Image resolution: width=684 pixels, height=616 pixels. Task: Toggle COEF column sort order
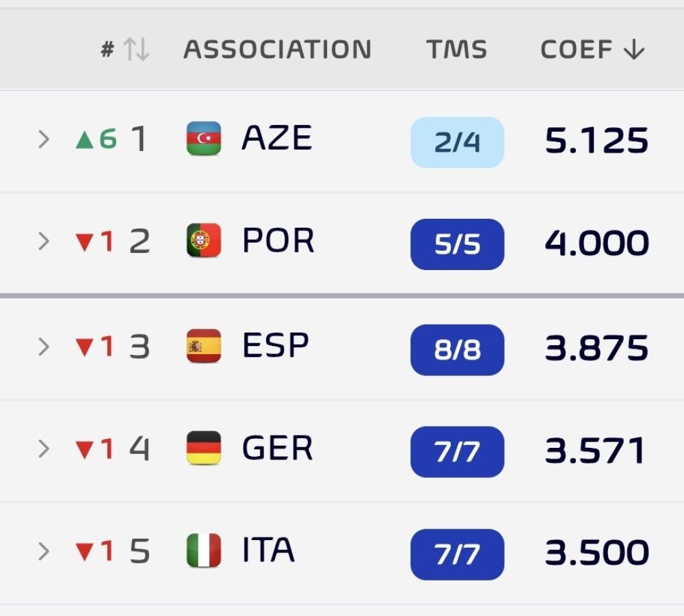[x=592, y=49]
